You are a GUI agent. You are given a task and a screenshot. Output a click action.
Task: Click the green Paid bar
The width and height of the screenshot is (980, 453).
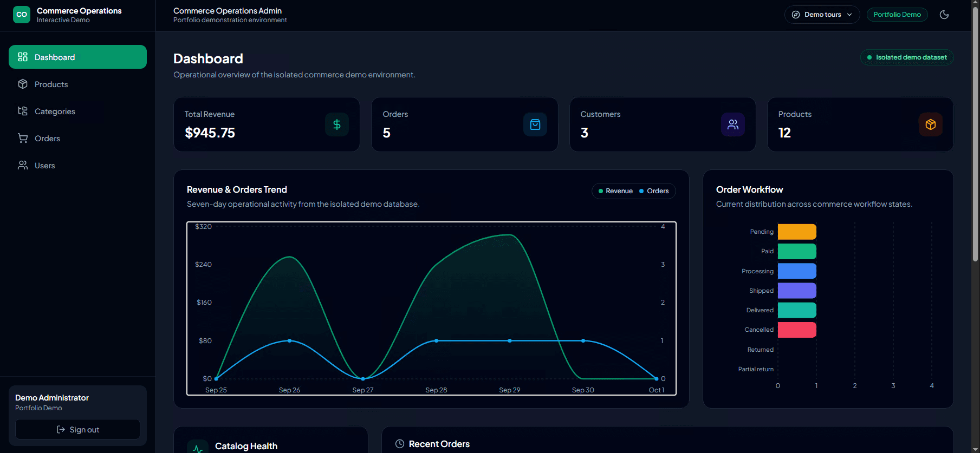pos(797,251)
